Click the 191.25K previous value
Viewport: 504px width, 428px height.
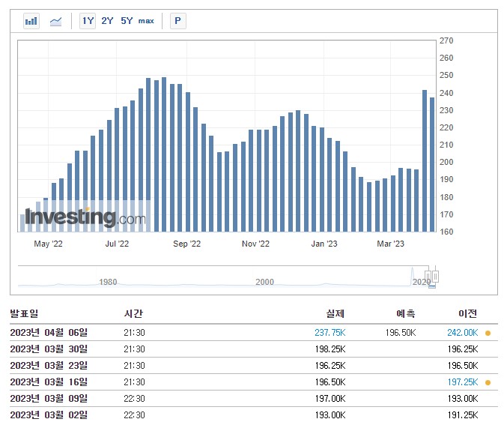pos(463,415)
